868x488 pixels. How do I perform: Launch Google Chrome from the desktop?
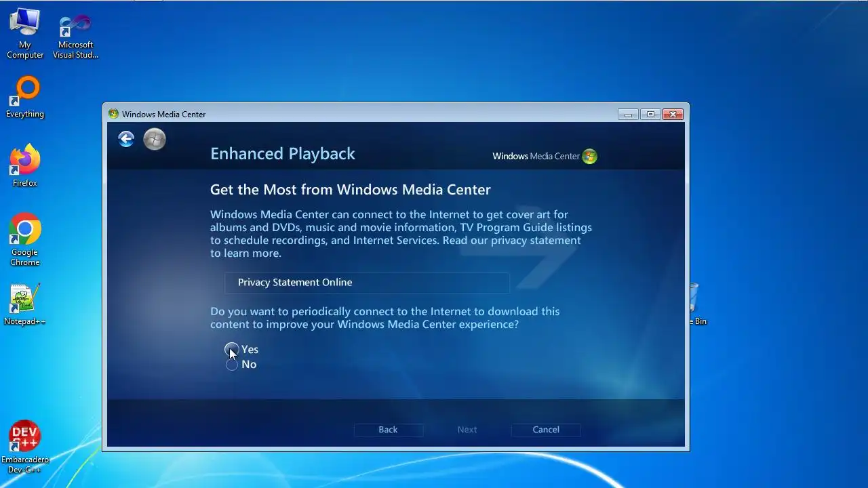click(x=25, y=240)
